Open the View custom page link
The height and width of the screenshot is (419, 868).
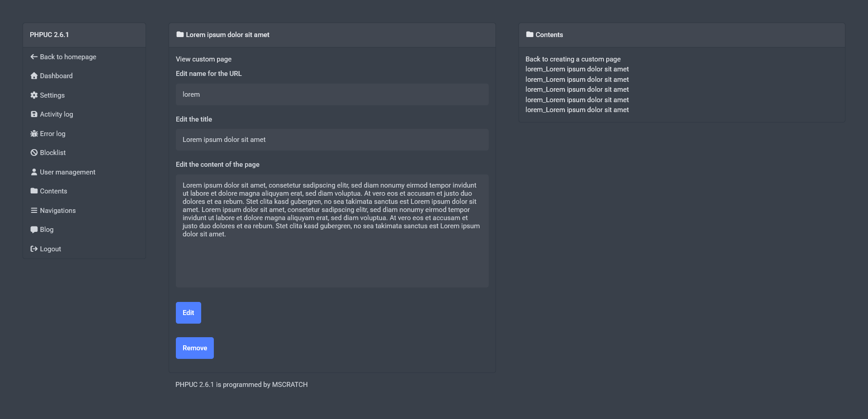[203, 59]
